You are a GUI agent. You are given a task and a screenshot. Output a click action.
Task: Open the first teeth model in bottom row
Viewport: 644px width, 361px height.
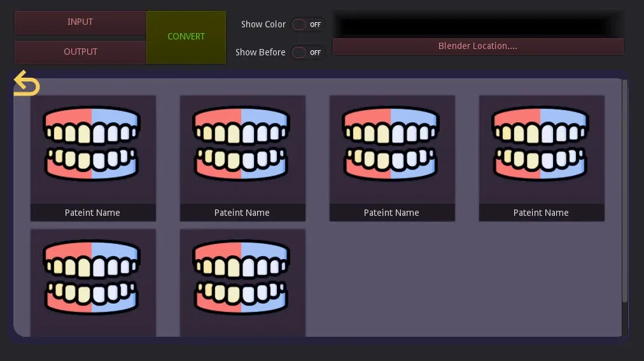click(x=92, y=278)
